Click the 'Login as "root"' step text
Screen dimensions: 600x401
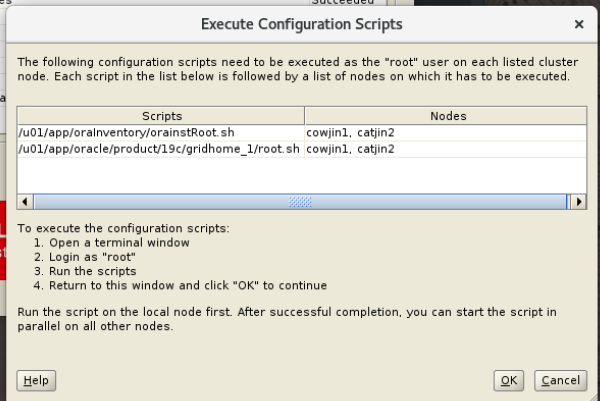coord(92,257)
